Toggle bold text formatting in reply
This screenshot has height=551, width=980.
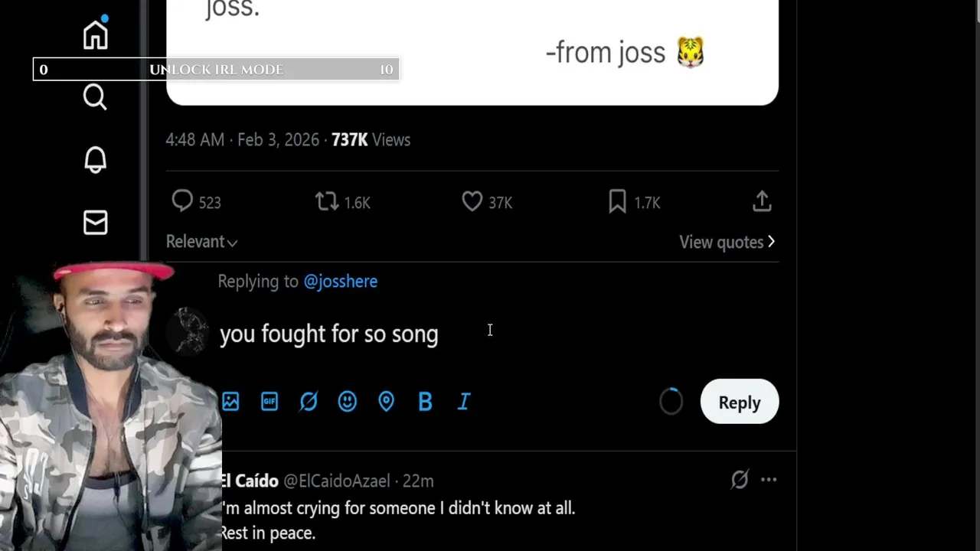click(x=425, y=402)
